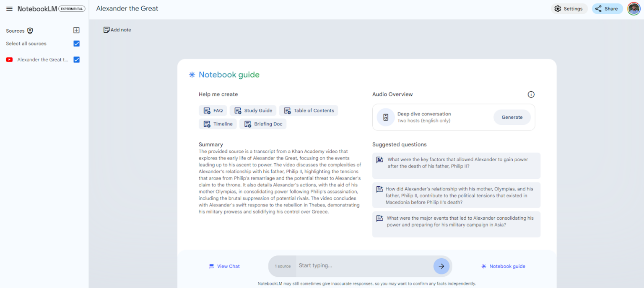The height and width of the screenshot is (288, 644).
Task: Submit the query with the arrow button
Action: click(441, 266)
